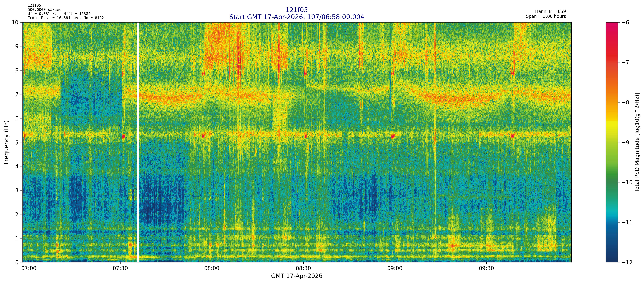
Task: Click the GMT 17-Apr-2026 x-axis label
Action: point(297,276)
